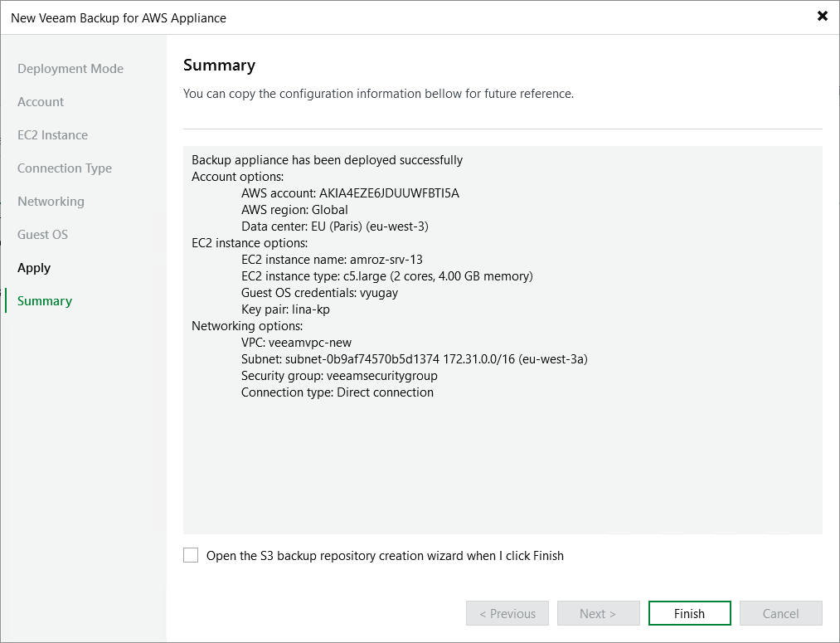
Task: Click the Cancel button
Action: tap(780, 613)
